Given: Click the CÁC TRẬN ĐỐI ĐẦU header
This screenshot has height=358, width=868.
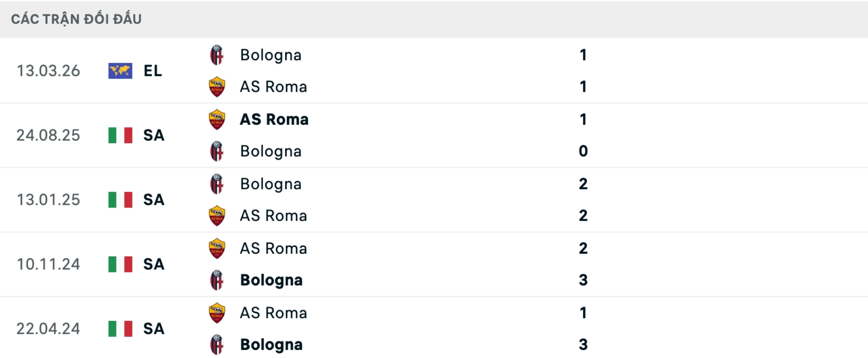Looking at the screenshot, I should (x=76, y=19).
